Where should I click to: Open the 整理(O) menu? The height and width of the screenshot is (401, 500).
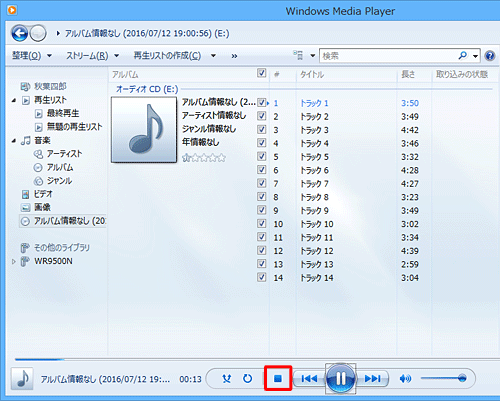click(x=27, y=55)
